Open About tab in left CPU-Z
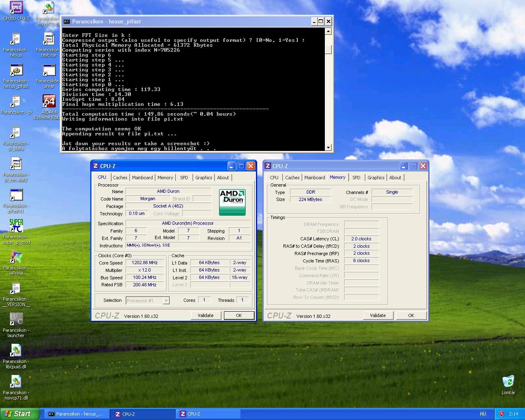 point(223,178)
